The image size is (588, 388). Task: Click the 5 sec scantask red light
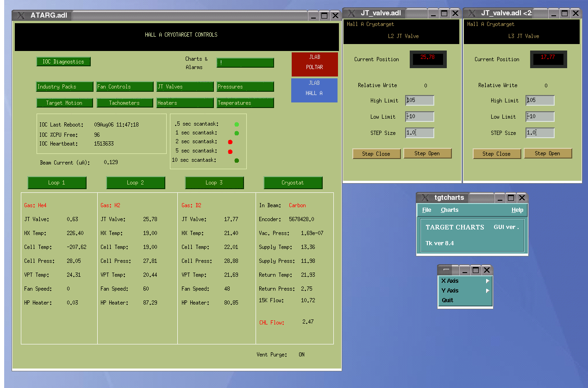[x=230, y=151]
